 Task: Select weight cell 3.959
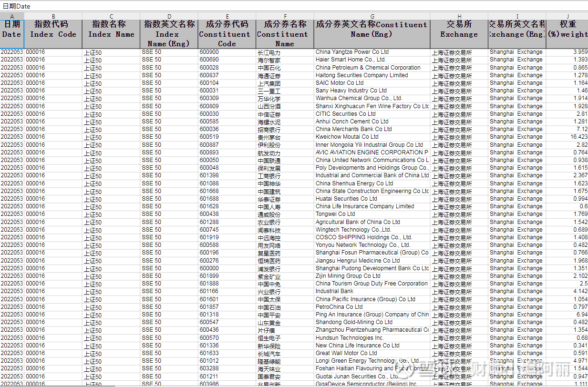click(x=567, y=52)
